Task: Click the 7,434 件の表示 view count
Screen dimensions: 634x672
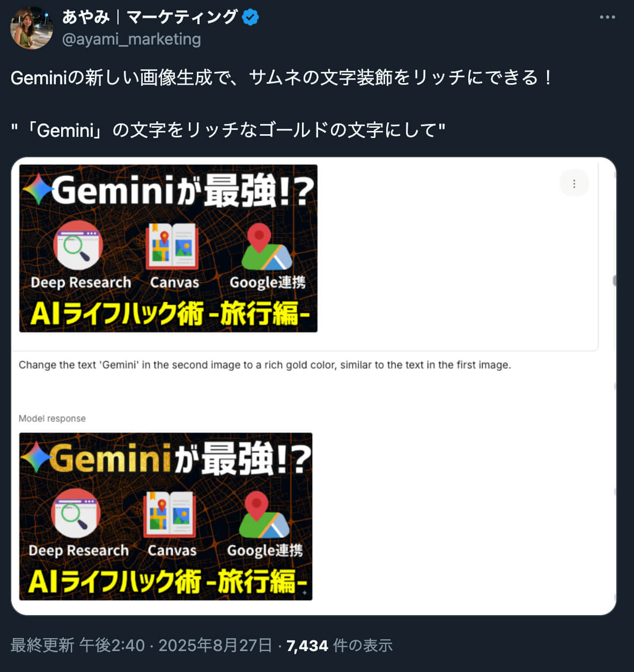Action: 340,645
